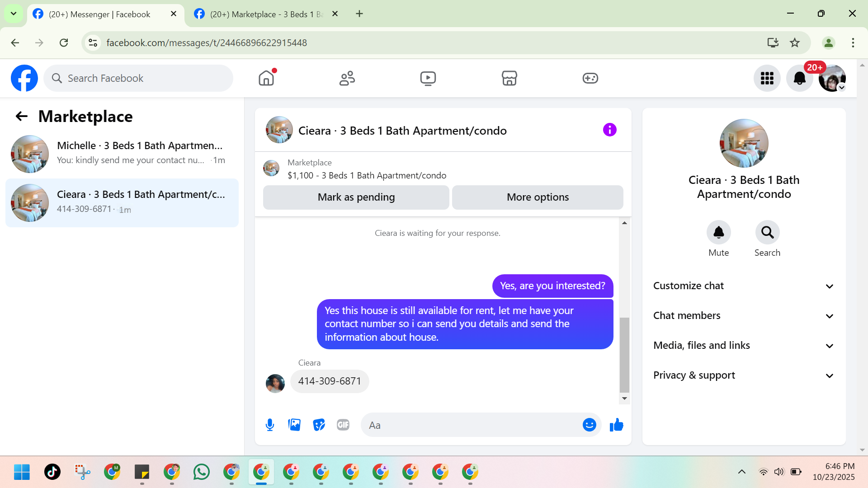
Task: Open Facebook notifications bell
Action: pyautogui.click(x=799, y=79)
